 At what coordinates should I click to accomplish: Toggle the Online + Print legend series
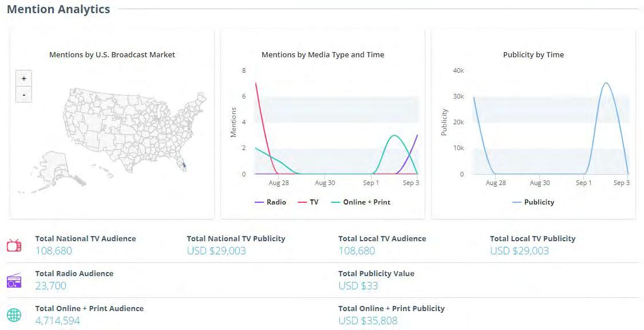(x=361, y=202)
